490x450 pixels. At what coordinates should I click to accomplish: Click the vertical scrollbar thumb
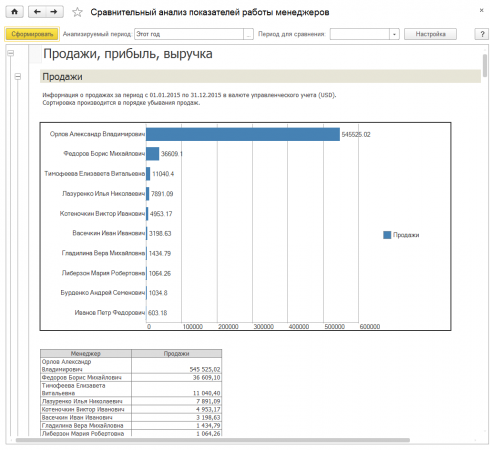(x=485, y=66)
